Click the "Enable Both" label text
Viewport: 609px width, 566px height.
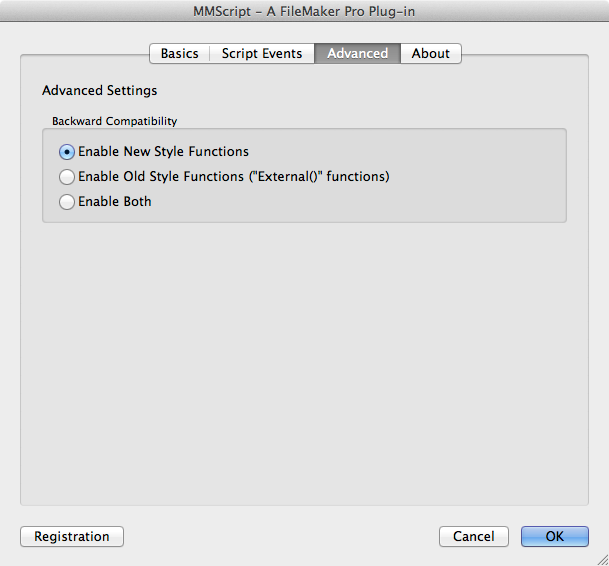(x=115, y=202)
